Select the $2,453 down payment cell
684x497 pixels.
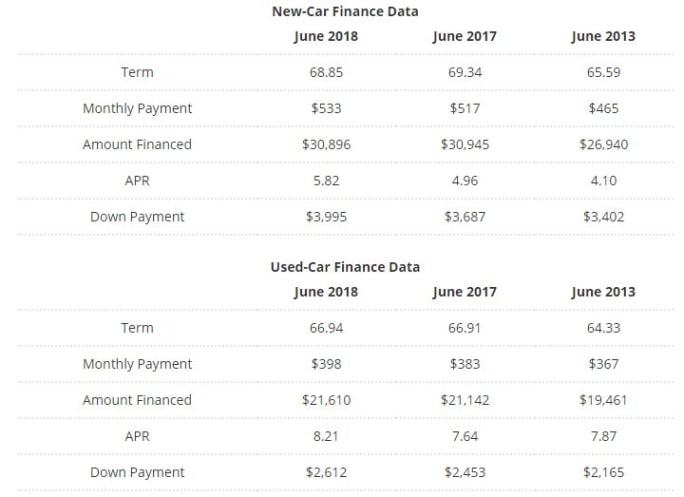pos(465,472)
